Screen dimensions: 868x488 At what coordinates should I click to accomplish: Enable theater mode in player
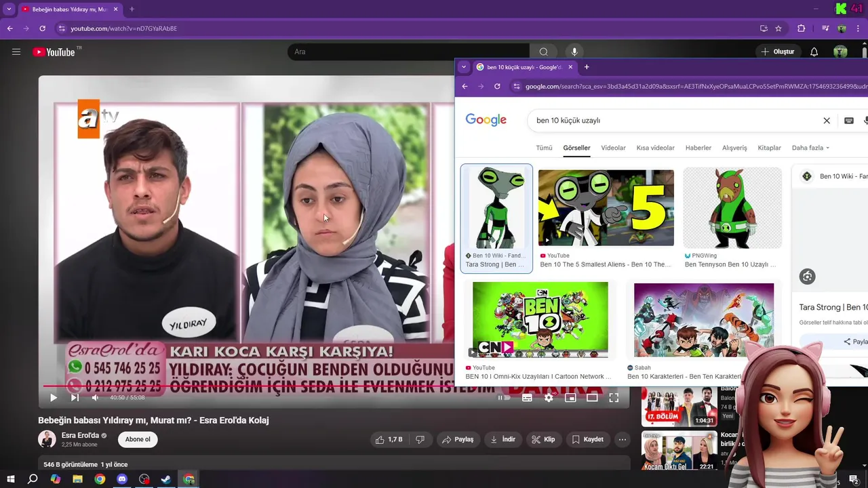click(x=592, y=398)
